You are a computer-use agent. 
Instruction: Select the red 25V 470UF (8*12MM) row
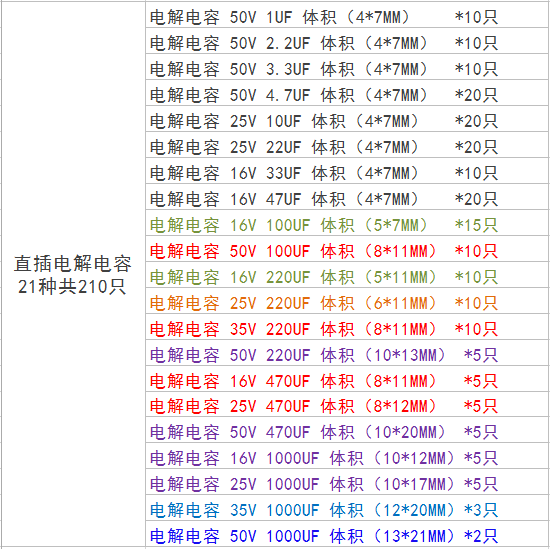pyautogui.click(x=348, y=404)
